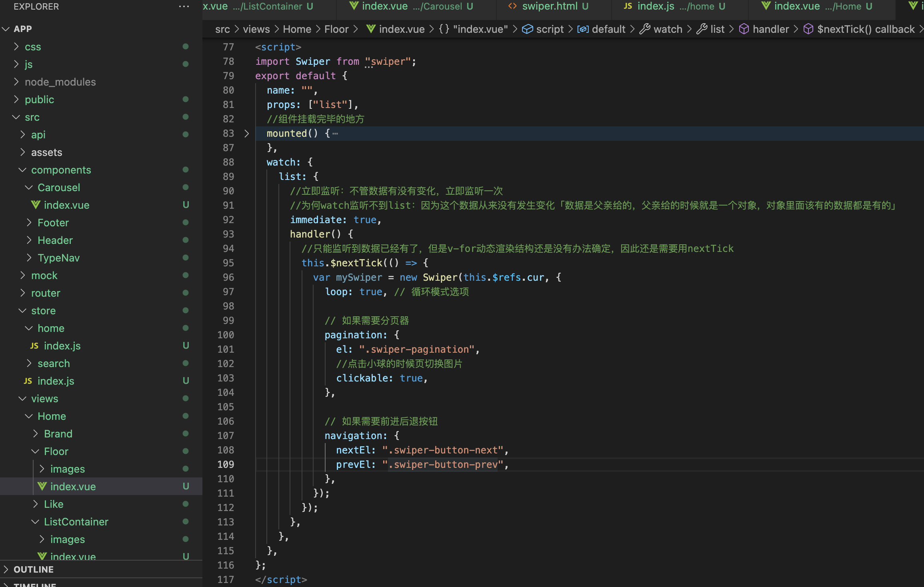Click the default breadcrumb segment
Viewport: 924px width, 587px height.
click(608, 29)
